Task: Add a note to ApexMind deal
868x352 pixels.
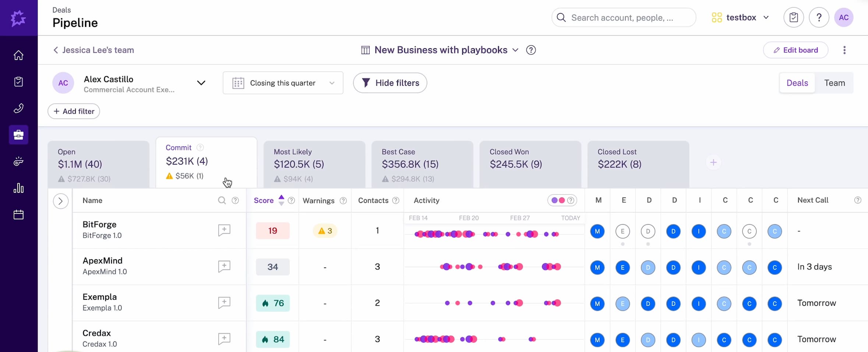Action: 224,266
